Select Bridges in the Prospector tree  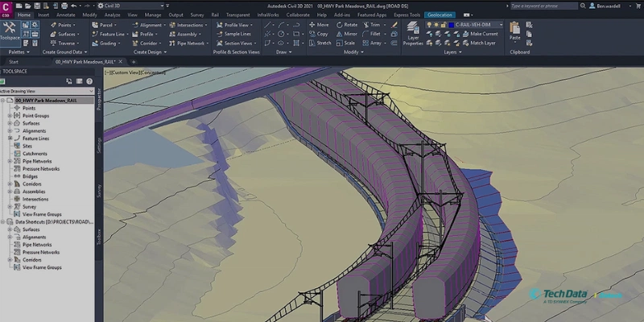click(x=30, y=176)
